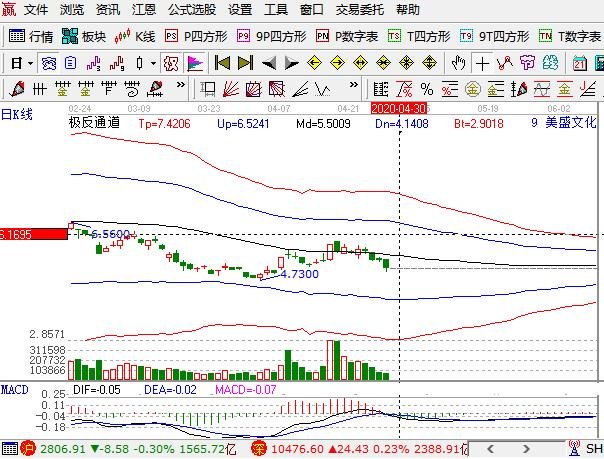
Task: Toggle the 权 rights adjustment button
Action: pyautogui.click(x=171, y=64)
